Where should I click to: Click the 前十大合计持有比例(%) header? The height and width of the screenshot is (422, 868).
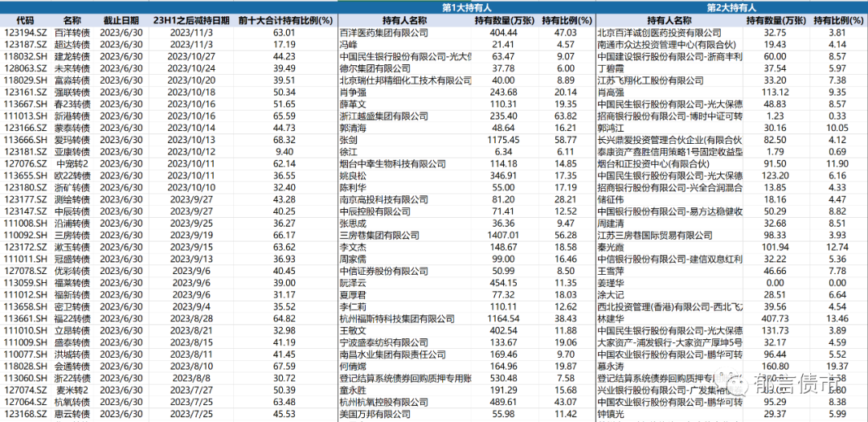(285, 21)
